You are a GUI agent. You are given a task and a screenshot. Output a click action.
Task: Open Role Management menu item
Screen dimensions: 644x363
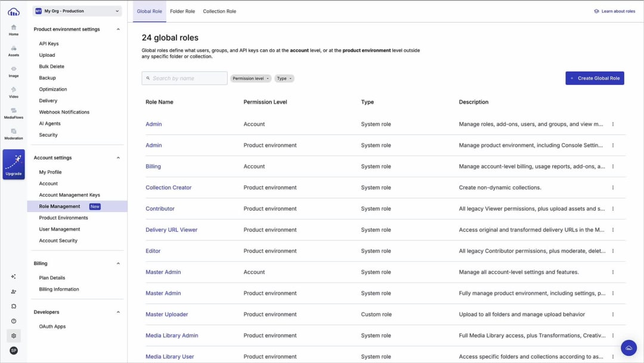click(x=77, y=207)
